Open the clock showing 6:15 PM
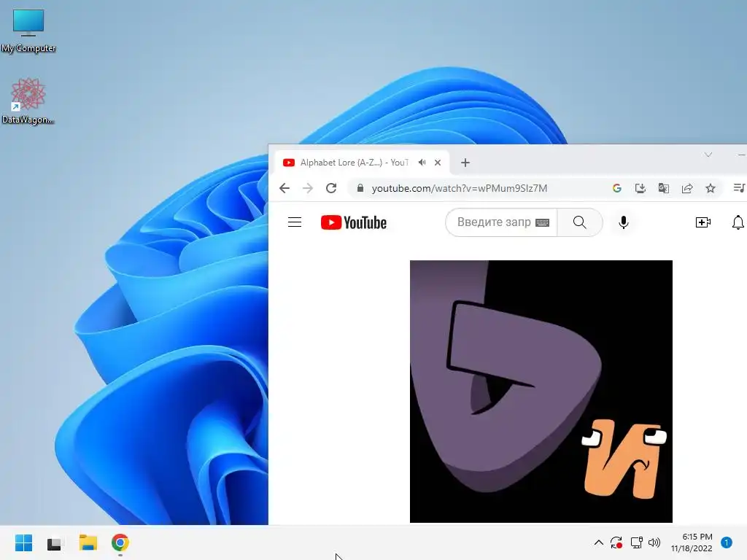 692,542
